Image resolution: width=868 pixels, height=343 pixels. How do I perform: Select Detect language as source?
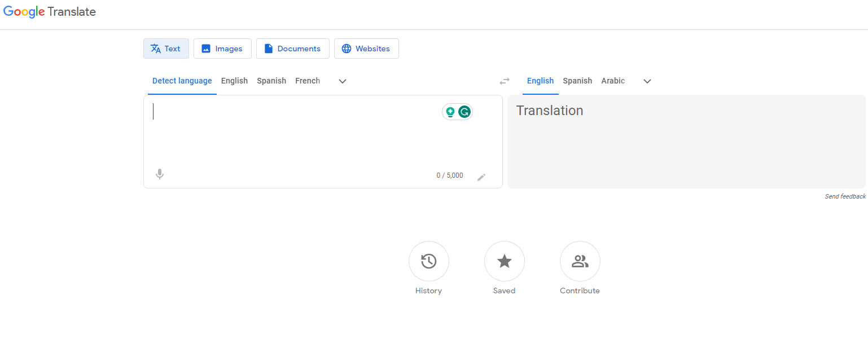[x=182, y=81]
